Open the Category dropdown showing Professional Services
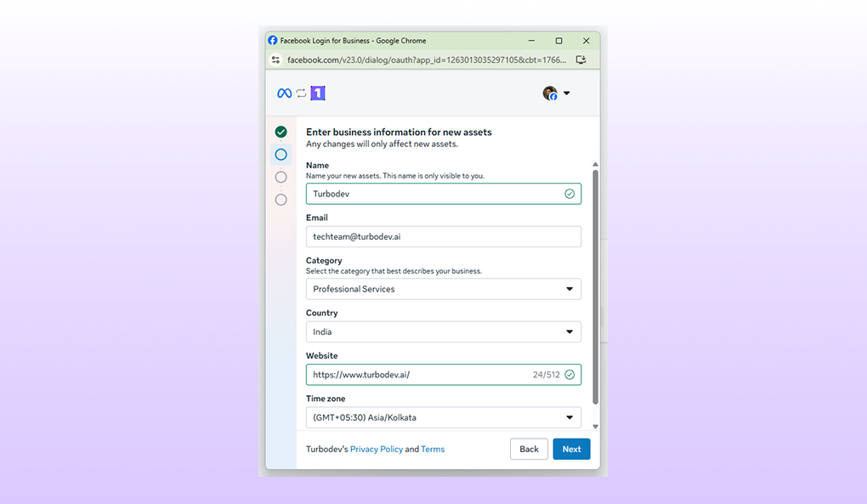The image size is (867, 504). coord(444,289)
